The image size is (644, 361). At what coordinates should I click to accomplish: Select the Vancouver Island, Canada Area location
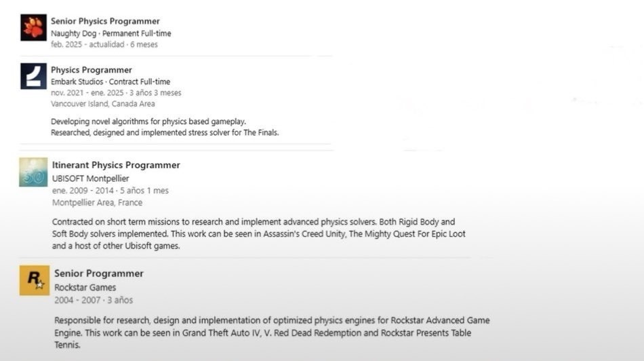(x=102, y=104)
